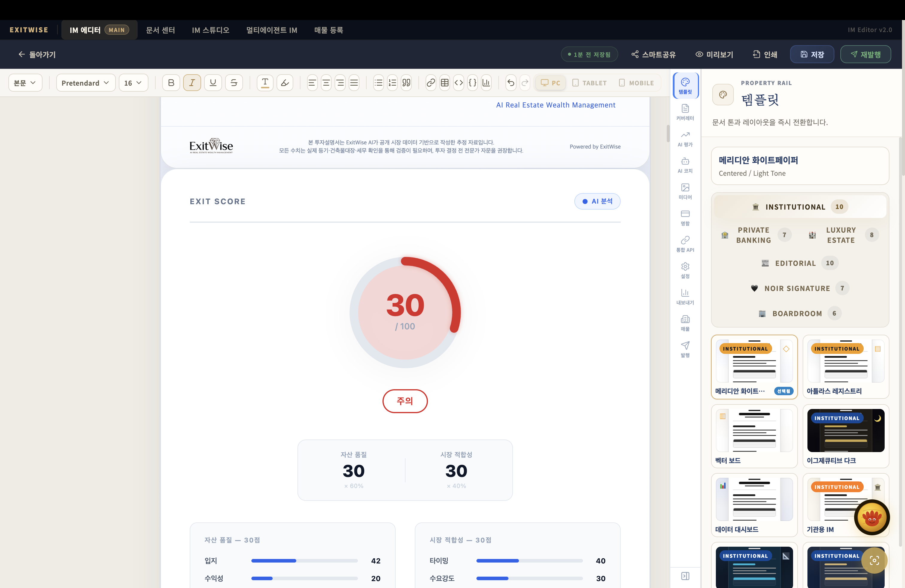Toggle italic formatting in toolbar
The height and width of the screenshot is (588, 905).
pyautogui.click(x=192, y=83)
